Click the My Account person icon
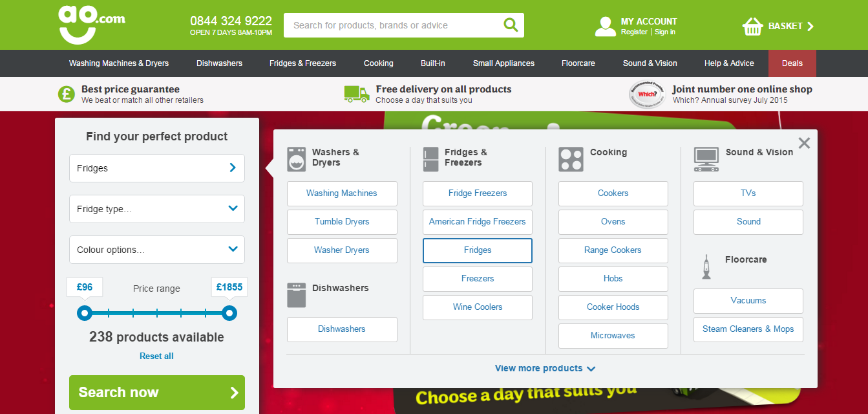 pos(606,26)
